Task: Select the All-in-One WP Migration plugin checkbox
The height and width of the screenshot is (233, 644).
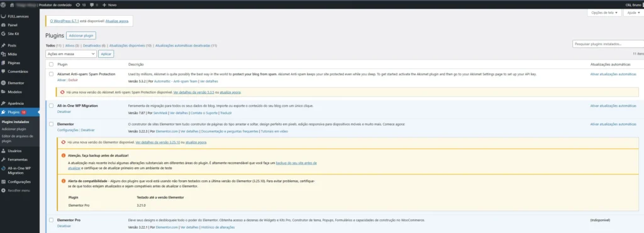Action: click(52, 106)
